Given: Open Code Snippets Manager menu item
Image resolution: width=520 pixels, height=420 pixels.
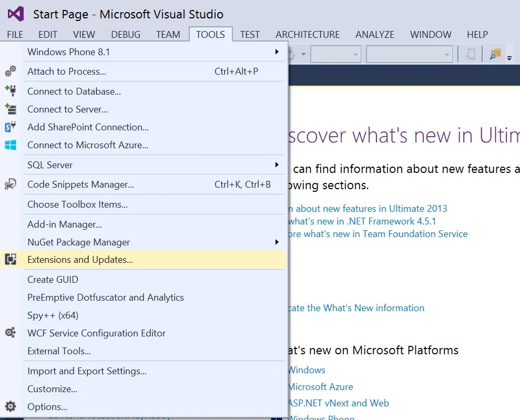Looking at the screenshot, I should click(x=143, y=185).
